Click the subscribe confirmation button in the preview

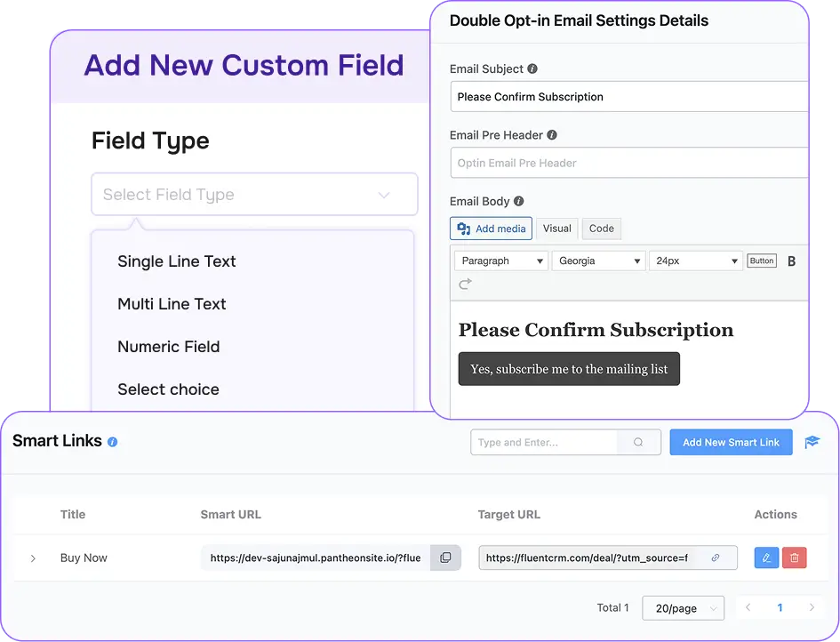point(568,368)
